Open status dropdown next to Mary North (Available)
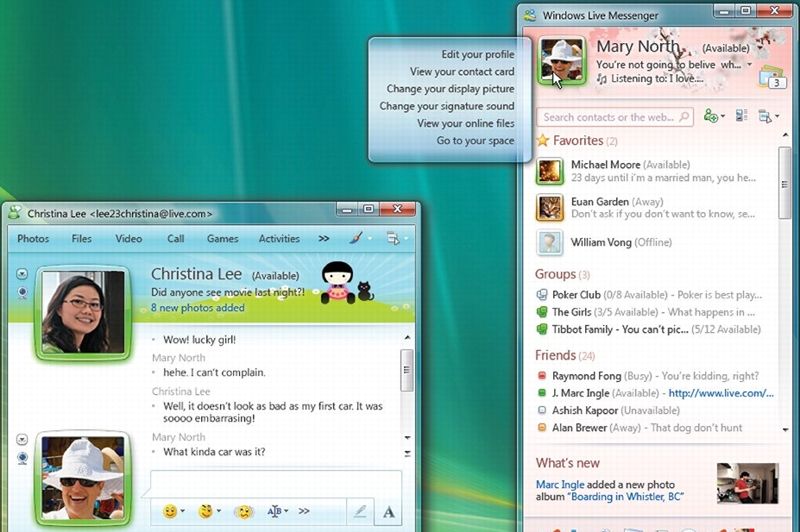This screenshot has width=800, height=532. pos(760,48)
